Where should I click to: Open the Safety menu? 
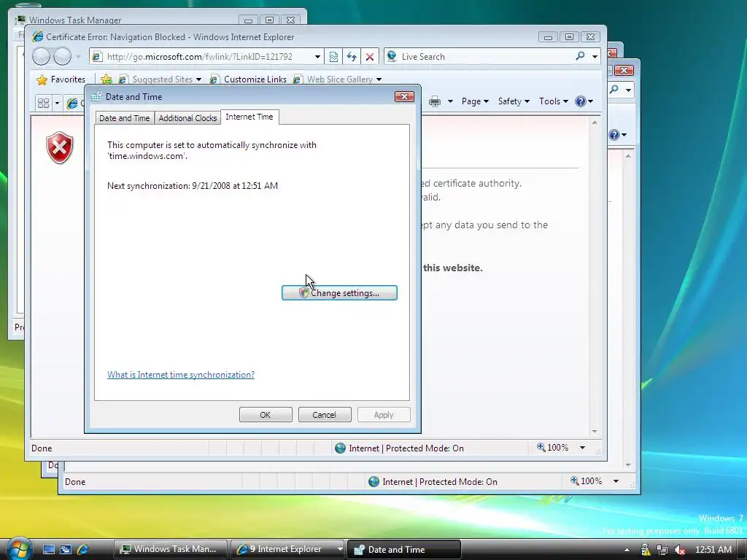pos(514,101)
